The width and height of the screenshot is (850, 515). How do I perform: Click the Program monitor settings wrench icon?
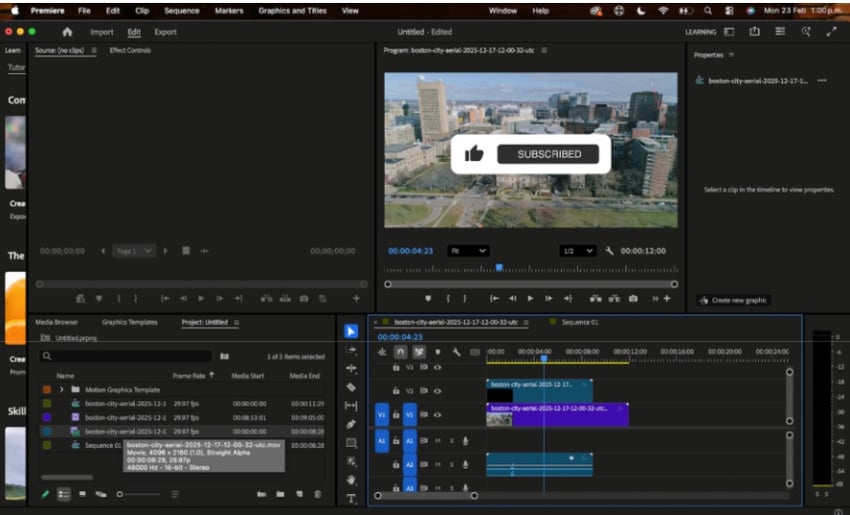610,251
